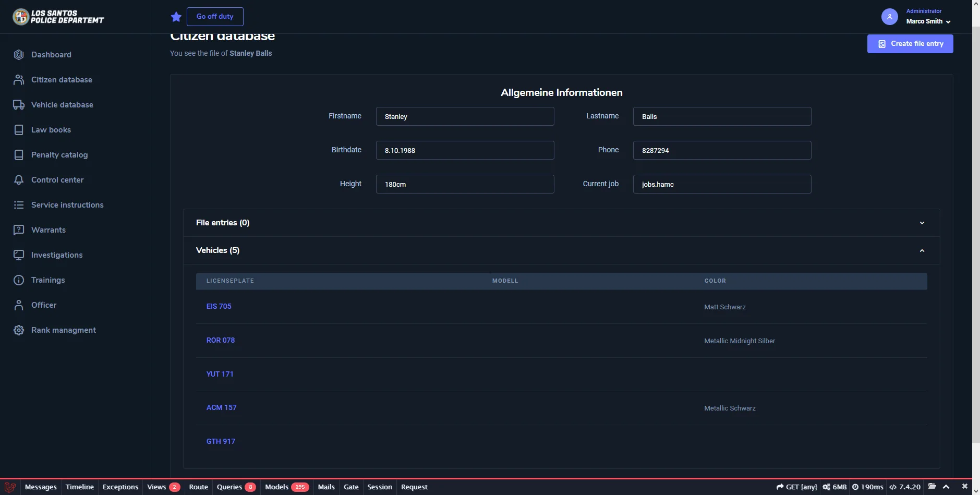The height and width of the screenshot is (495, 980).
Task: Open Law books in the sidebar
Action: tap(50, 129)
